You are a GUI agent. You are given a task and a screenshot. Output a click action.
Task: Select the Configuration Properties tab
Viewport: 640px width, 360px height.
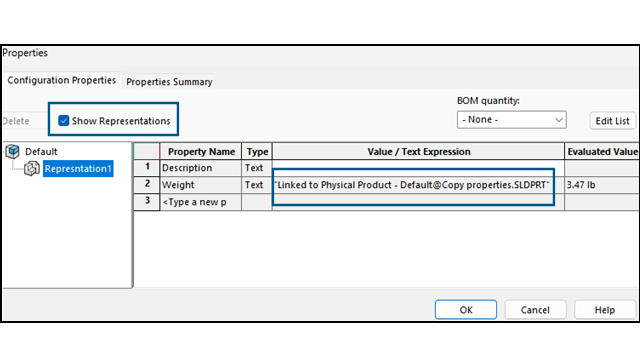point(62,80)
